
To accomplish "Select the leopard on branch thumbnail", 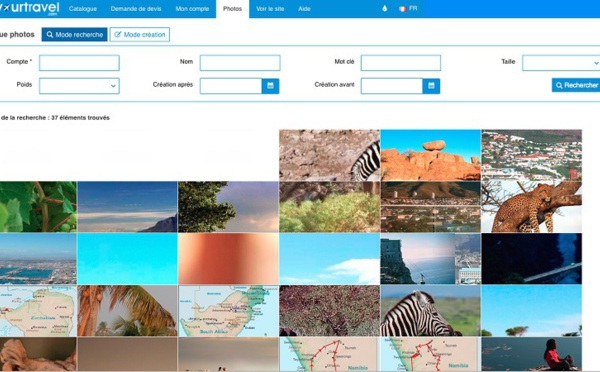I will coord(532,207).
